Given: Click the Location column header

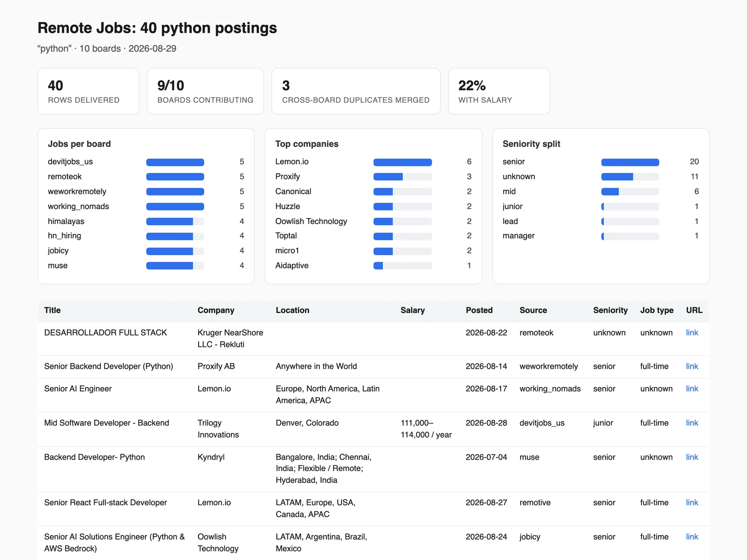Looking at the screenshot, I should pos(293,310).
